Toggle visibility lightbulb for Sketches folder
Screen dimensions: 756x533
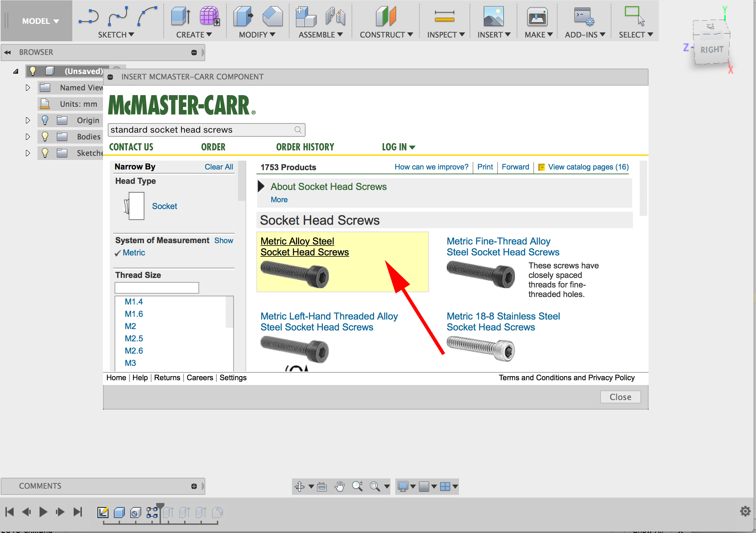pyautogui.click(x=45, y=153)
